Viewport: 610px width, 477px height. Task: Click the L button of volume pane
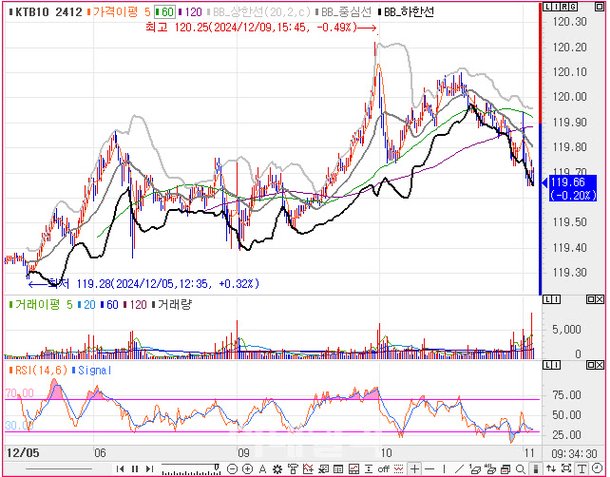[x=548, y=299]
